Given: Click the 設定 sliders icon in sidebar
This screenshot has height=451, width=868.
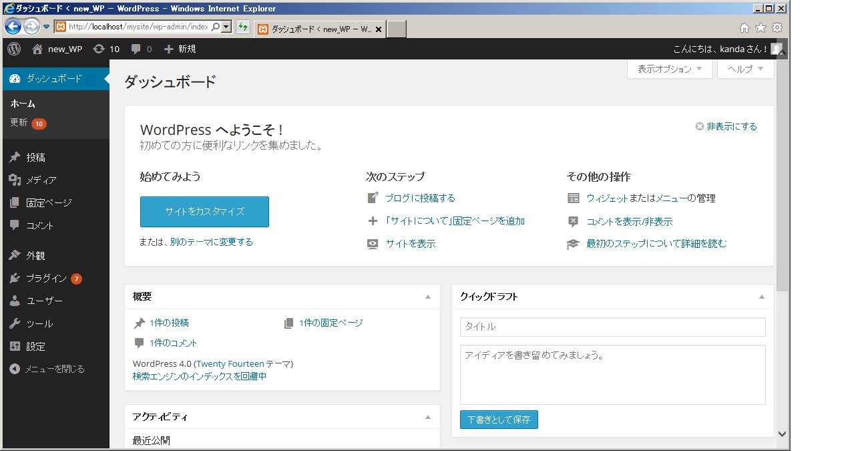Looking at the screenshot, I should 15,346.
